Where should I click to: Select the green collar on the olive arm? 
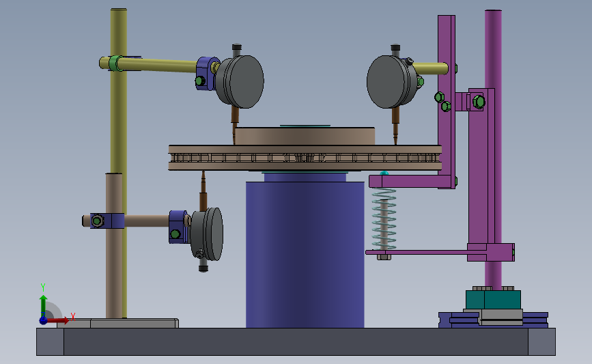click(115, 64)
